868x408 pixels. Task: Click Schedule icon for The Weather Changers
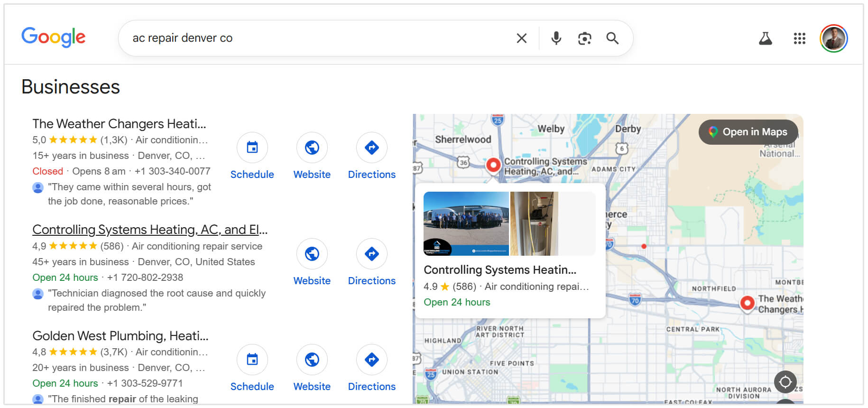(x=252, y=148)
